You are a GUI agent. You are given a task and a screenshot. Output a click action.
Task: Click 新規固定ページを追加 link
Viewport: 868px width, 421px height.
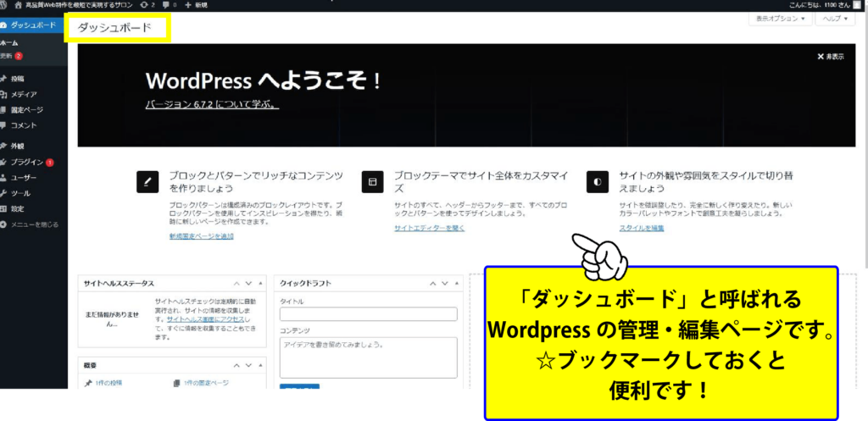coord(202,236)
